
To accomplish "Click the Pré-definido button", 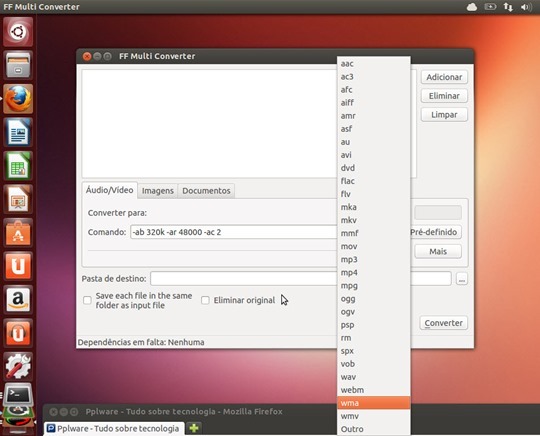I will 435,232.
